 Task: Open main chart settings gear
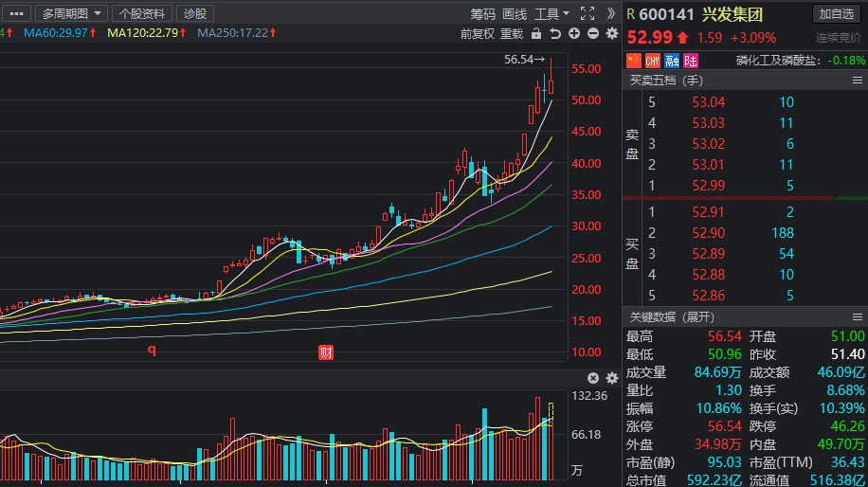(x=612, y=34)
